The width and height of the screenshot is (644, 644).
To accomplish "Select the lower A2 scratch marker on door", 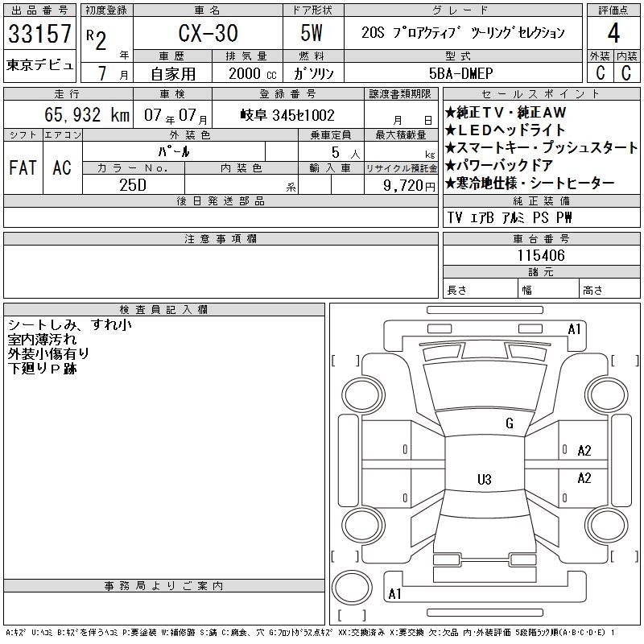I will pos(584,478).
